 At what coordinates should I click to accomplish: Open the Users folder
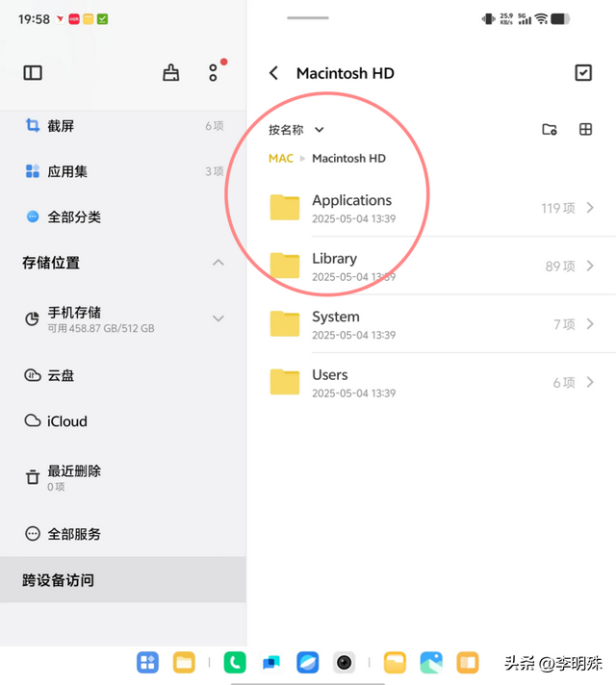[x=431, y=382]
